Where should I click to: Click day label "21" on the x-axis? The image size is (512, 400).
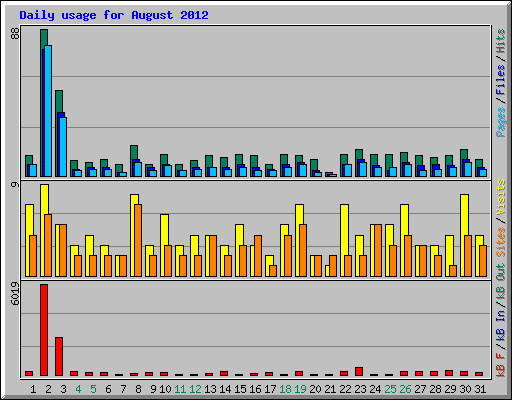330,389
